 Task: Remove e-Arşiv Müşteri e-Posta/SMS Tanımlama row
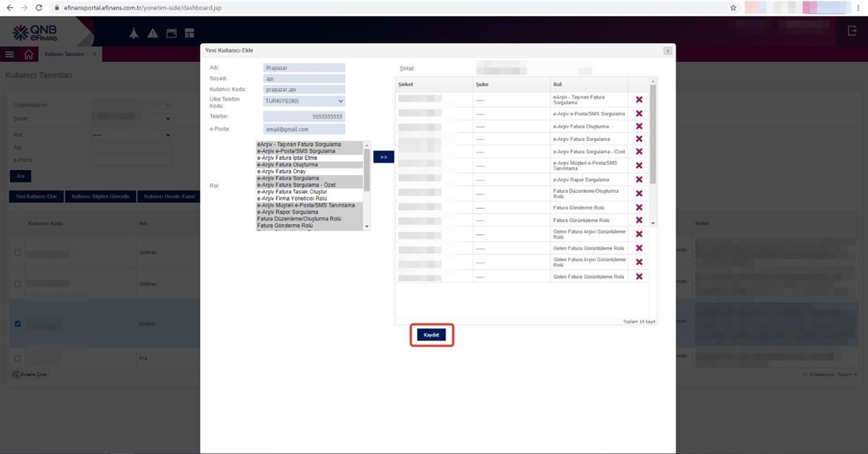[x=639, y=166]
